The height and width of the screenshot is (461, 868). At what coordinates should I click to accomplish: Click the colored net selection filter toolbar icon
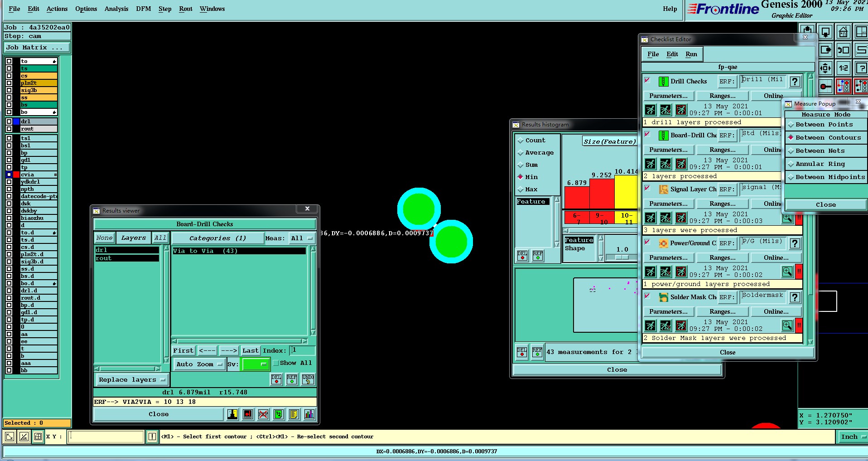[x=843, y=86]
